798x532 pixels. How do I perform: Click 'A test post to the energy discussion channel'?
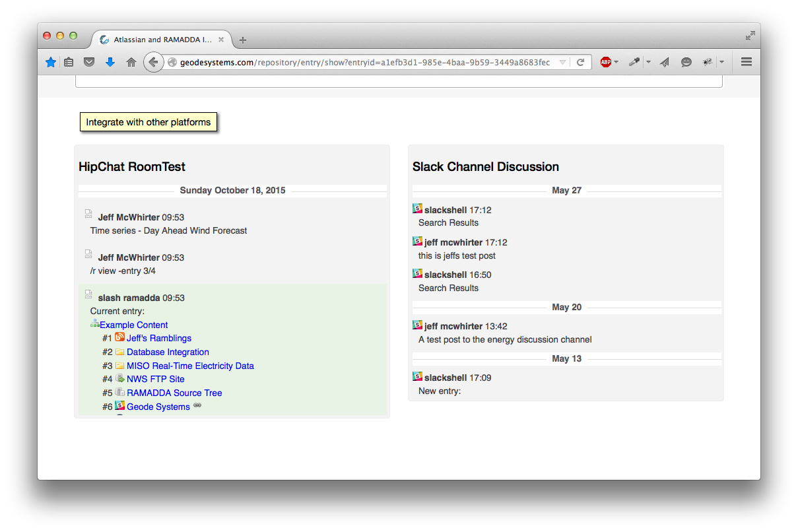coord(505,339)
